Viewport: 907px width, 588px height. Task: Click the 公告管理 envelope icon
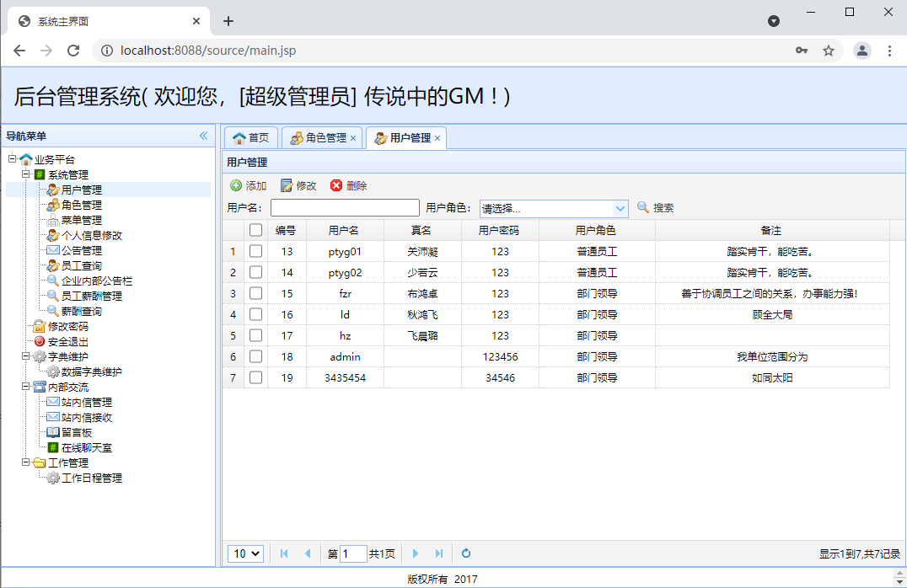pyautogui.click(x=53, y=250)
